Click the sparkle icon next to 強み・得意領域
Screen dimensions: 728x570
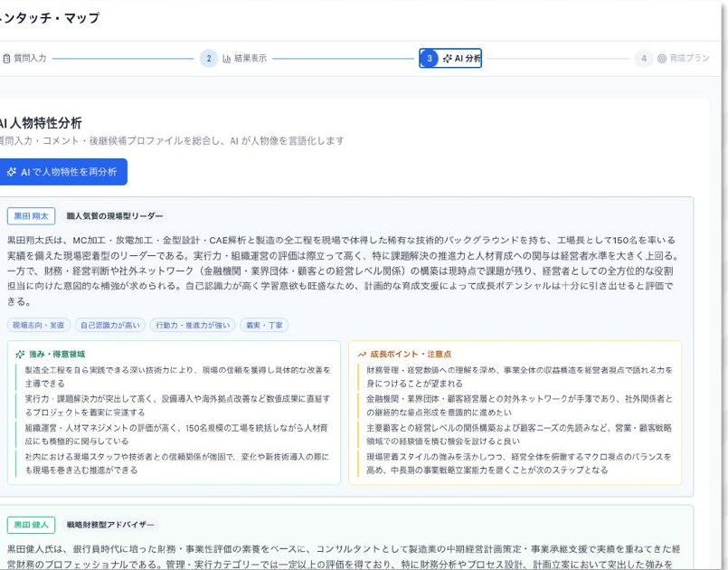click(20, 355)
